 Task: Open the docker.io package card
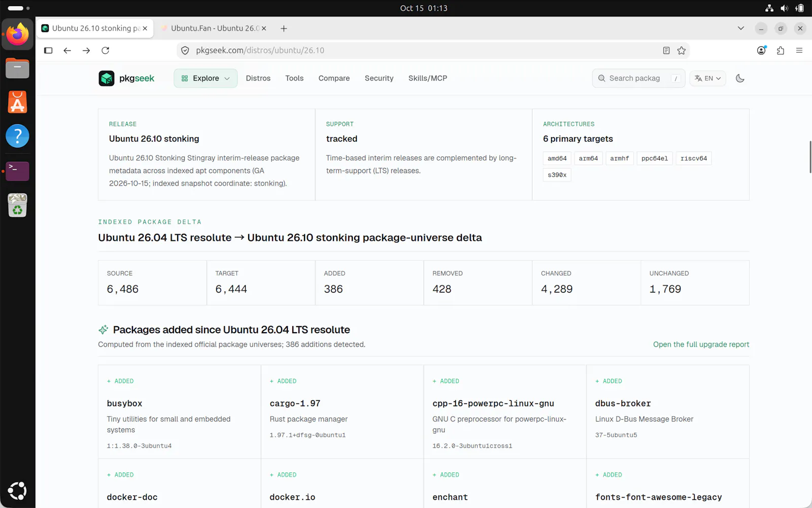coord(343,484)
